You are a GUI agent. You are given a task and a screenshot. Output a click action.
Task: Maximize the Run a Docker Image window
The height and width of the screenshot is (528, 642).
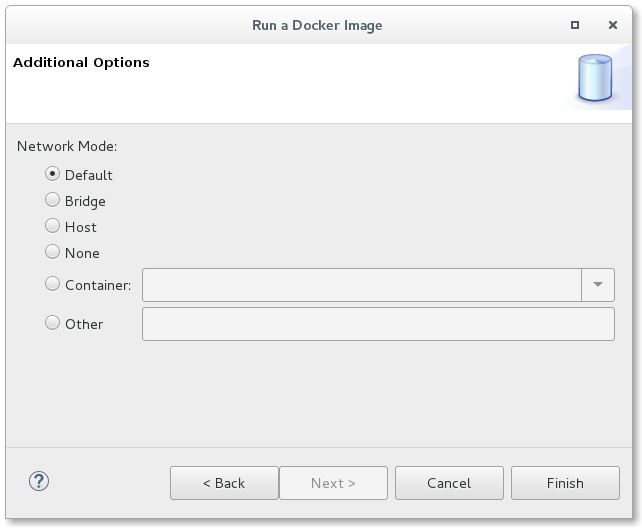(574, 24)
